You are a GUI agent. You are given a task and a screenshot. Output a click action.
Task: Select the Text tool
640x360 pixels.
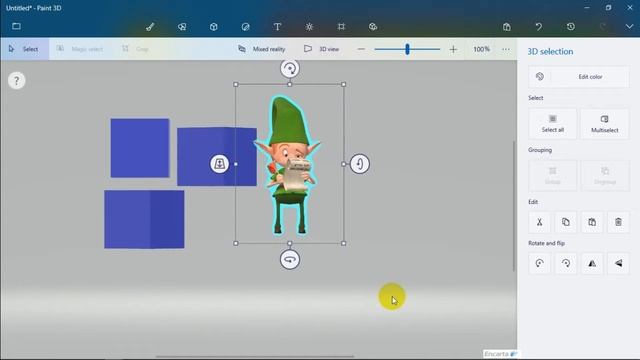[x=277, y=27]
